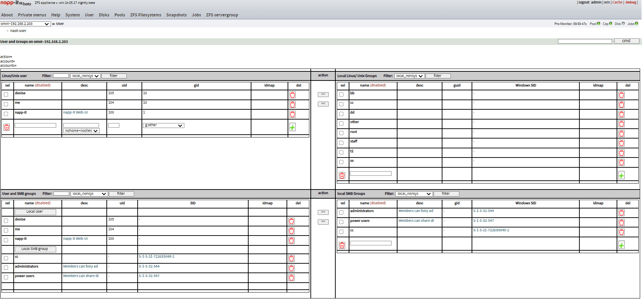Expand the g:other group dropdown

tap(164, 126)
